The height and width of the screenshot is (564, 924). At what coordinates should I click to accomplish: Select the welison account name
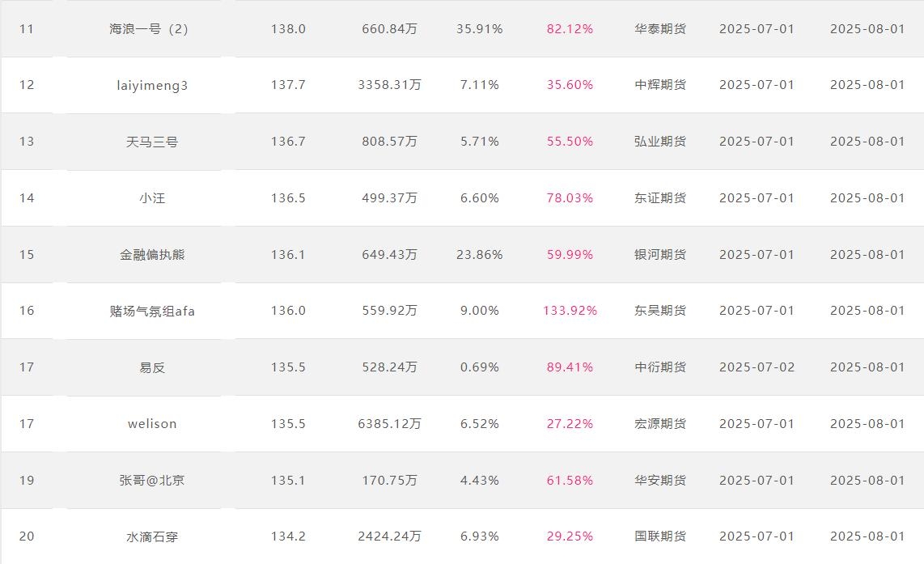pos(152,424)
